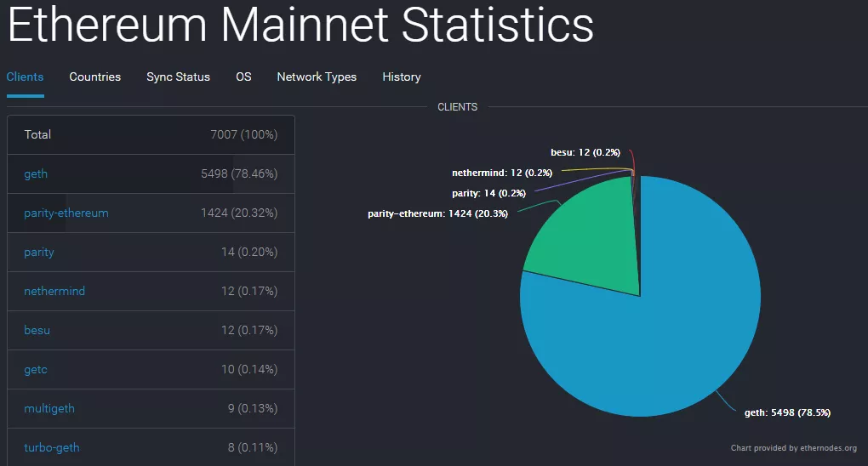Select the besu client link
The height and width of the screenshot is (466, 868).
click(37, 330)
